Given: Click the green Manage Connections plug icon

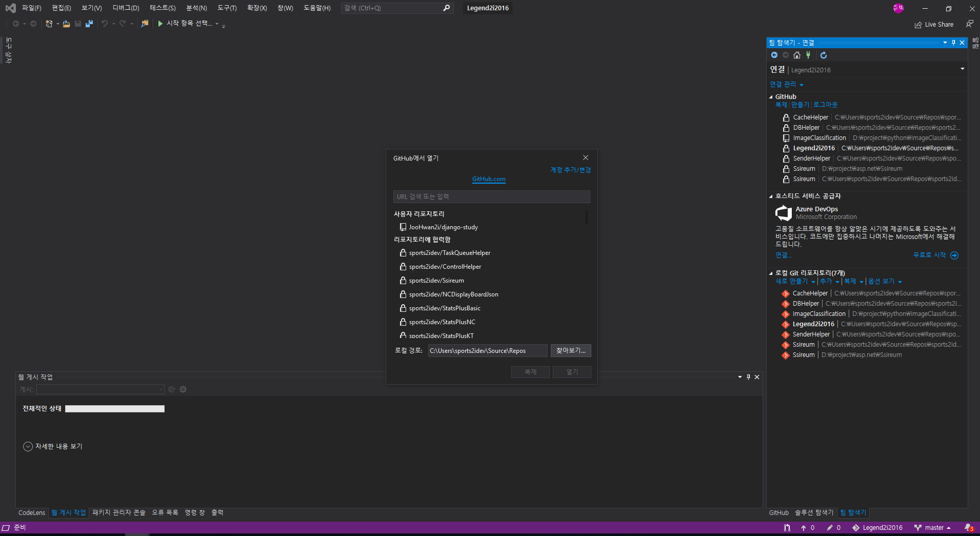Looking at the screenshot, I should 808,55.
